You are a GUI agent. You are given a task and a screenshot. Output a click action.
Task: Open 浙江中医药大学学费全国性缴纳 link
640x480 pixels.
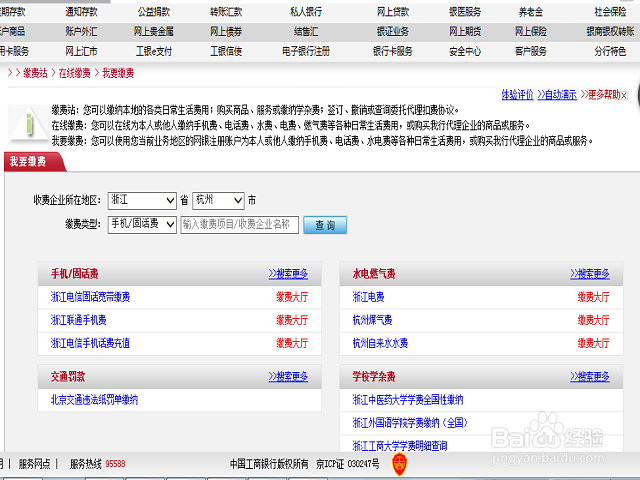pos(408,400)
